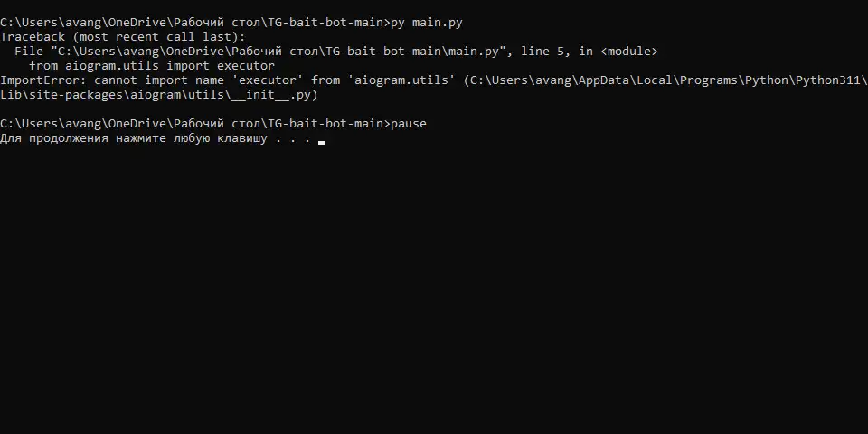Click the quoted 'executor' name in the error message
The width and height of the screenshot is (868, 434).
coord(268,80)
